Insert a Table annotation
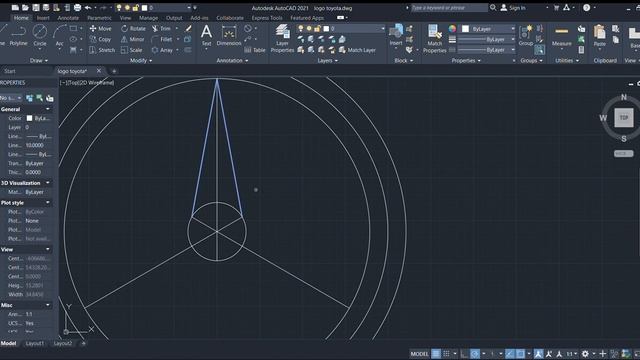This screenshot has width=640, height=360. click(255, 50)
